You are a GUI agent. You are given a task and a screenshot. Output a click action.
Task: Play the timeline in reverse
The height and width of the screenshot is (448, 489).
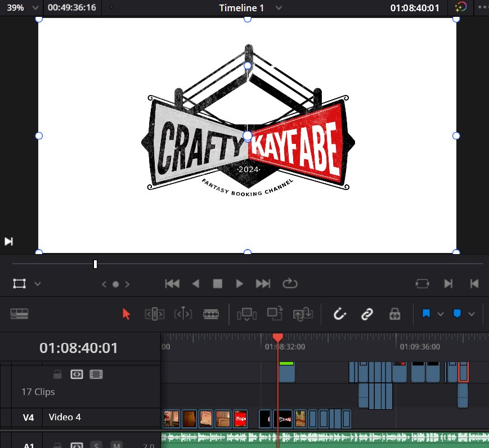(x=195, y=284)
